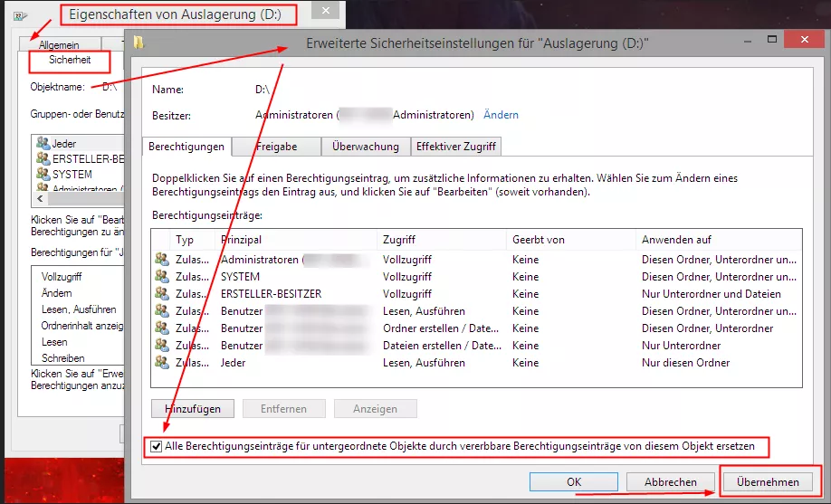Click the drive icon in the properties title bar
The height and width of the screenshot is (504, 831).
(x=21, y=16)
